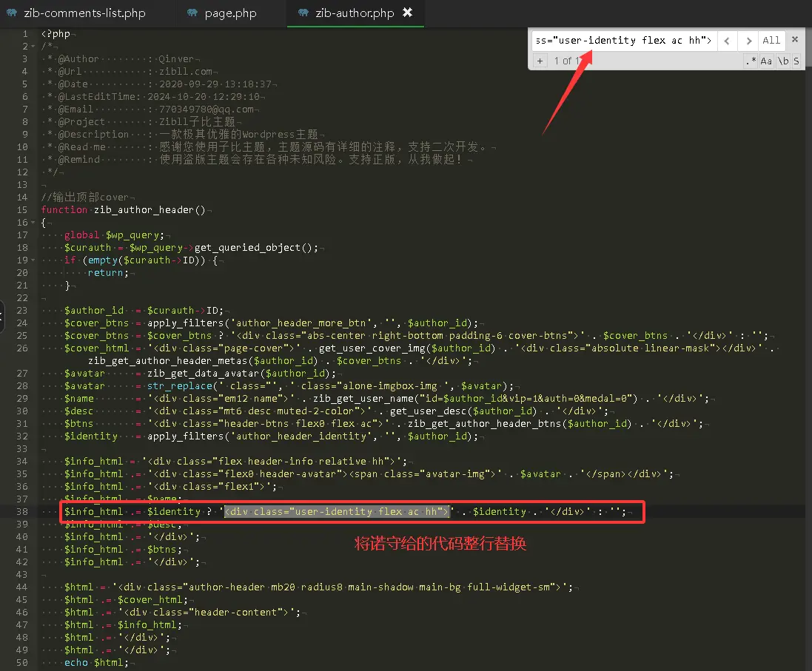Toggle case-sensitive search (Aa)
This screenshot has height=671, width=812.
point(767,61)
